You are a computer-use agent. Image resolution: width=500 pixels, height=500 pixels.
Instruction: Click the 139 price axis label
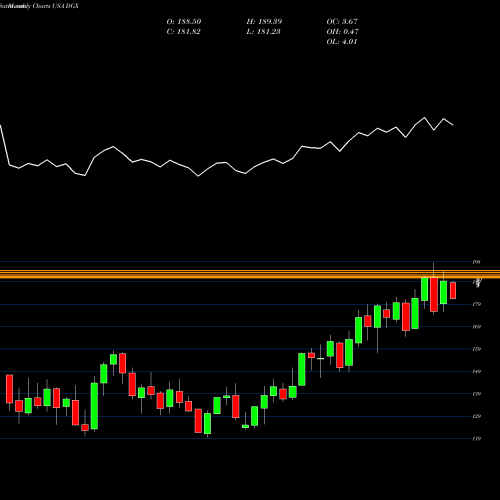coord(477,394)
